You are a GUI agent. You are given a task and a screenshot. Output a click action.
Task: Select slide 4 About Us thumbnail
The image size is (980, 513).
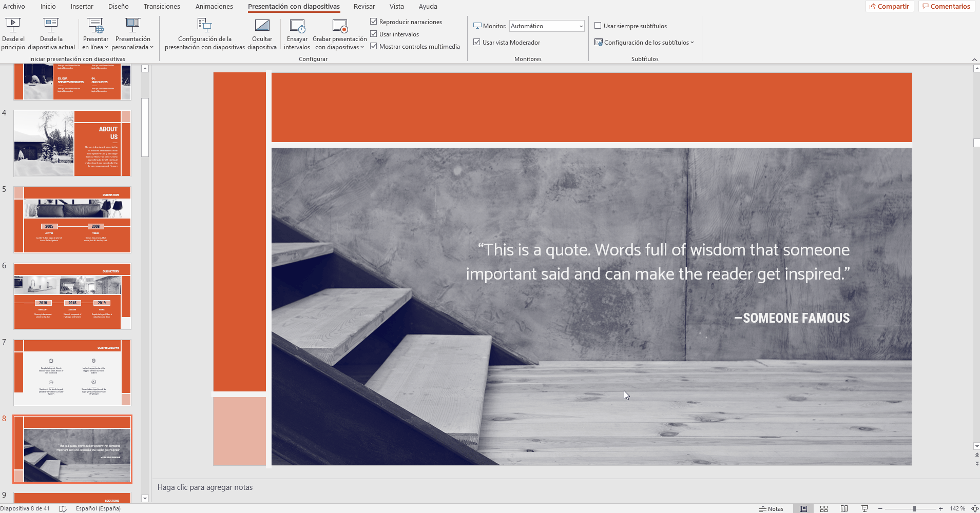click(x=72, y=144)
